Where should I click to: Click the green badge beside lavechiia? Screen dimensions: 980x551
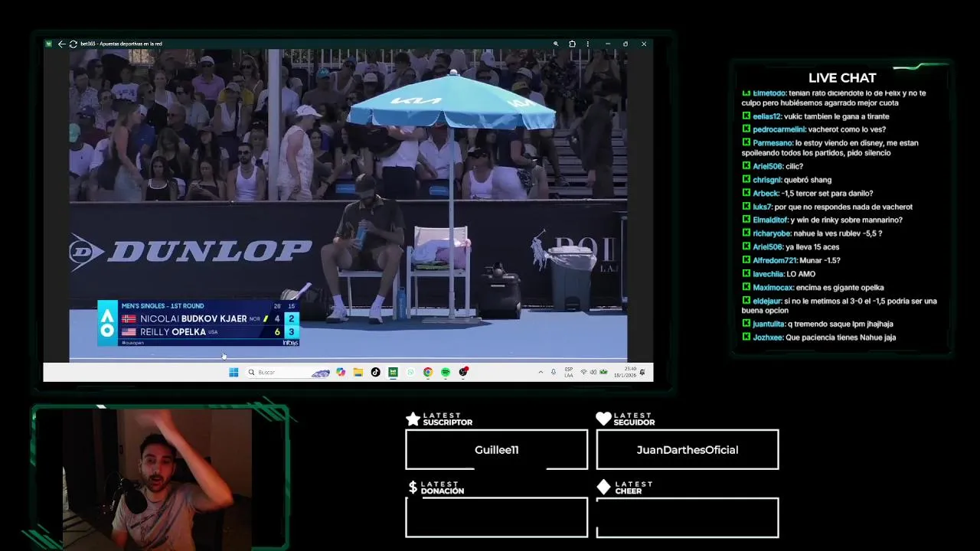[x=746, y=273]
